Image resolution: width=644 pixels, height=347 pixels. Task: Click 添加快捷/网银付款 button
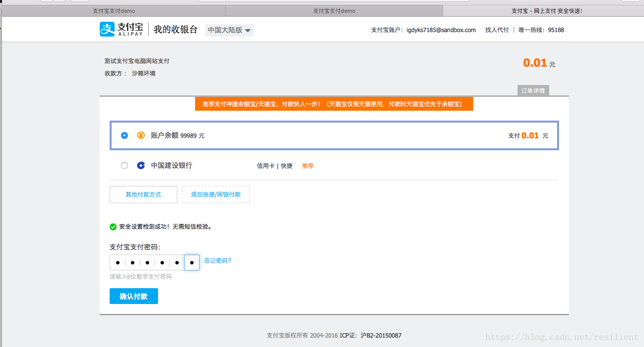(x=216, y=195)
